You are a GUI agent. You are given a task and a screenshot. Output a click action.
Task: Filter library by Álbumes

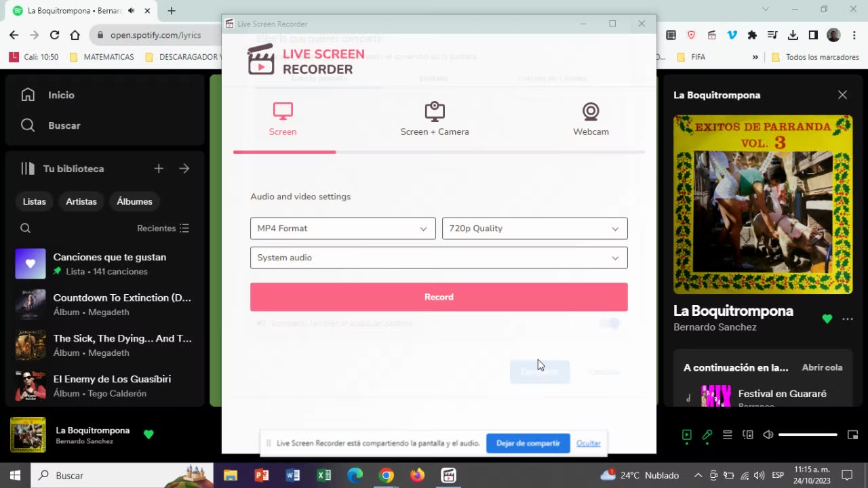[x=134, y=201]
